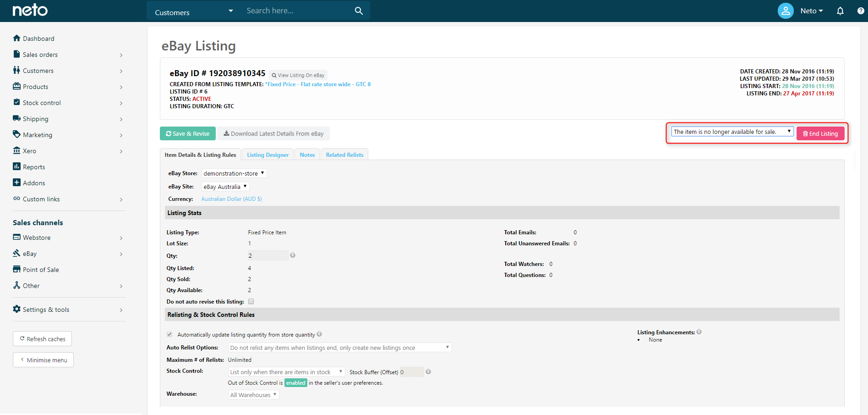Click the Settings & tools gear icon
The width and height of the screenshot is (868, 415).
(17, 309)
